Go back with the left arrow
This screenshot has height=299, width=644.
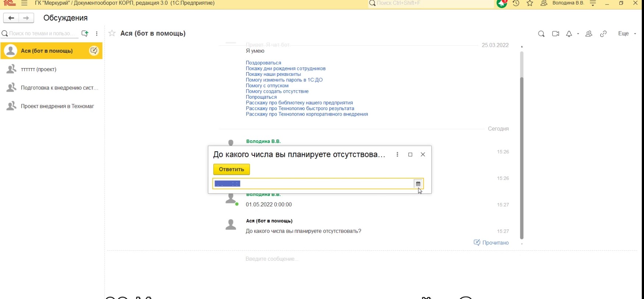coord(11,18)
